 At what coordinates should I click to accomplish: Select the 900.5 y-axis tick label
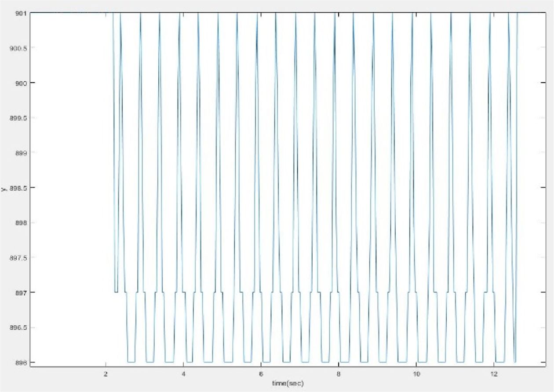click(x=20, y=48)
